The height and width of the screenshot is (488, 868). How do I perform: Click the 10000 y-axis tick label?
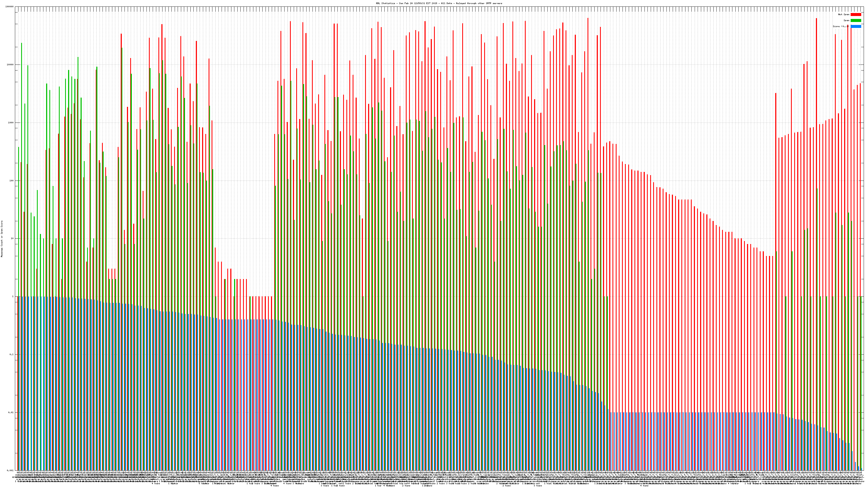coord(11,65)
